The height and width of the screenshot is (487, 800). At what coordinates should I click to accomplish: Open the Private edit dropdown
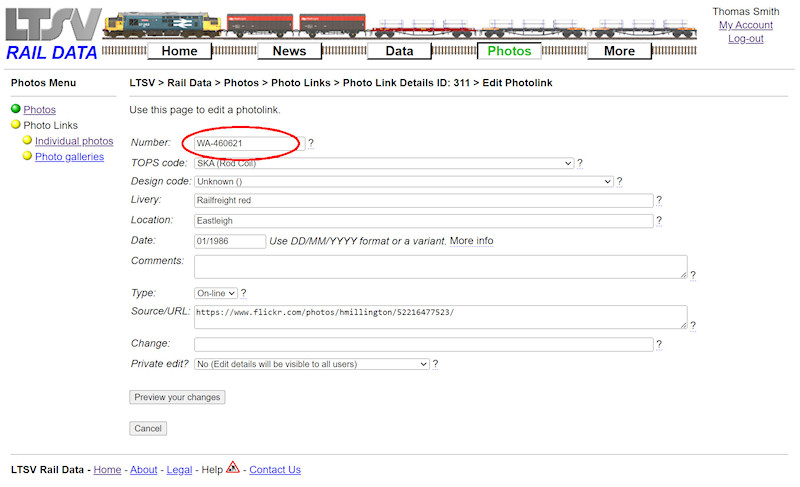[x=311, y=364]
